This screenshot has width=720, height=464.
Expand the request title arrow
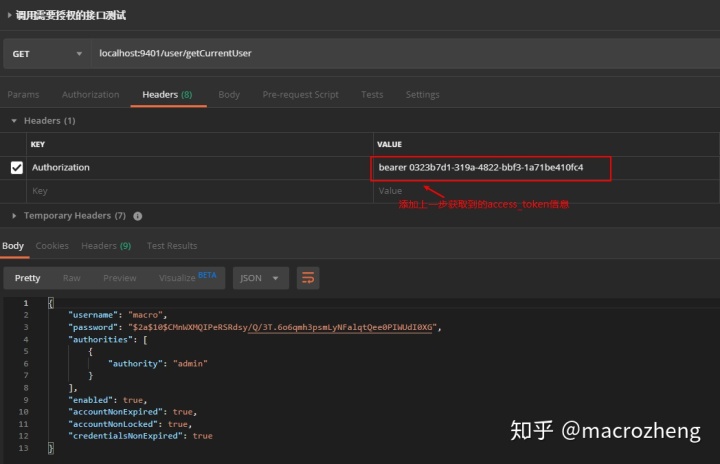9,15
